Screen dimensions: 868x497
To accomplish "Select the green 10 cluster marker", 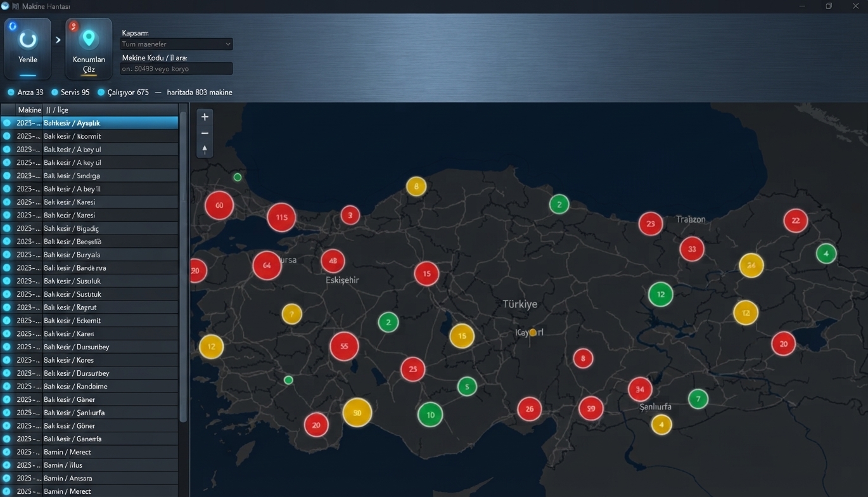I will (430, 415).
